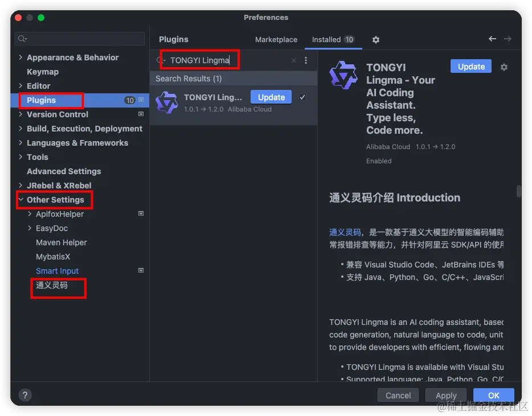The width and height of the screenshot is (532, 416).
Task: Click the plugin details vertical scrollbar
Action: click(x=518, y=191)
